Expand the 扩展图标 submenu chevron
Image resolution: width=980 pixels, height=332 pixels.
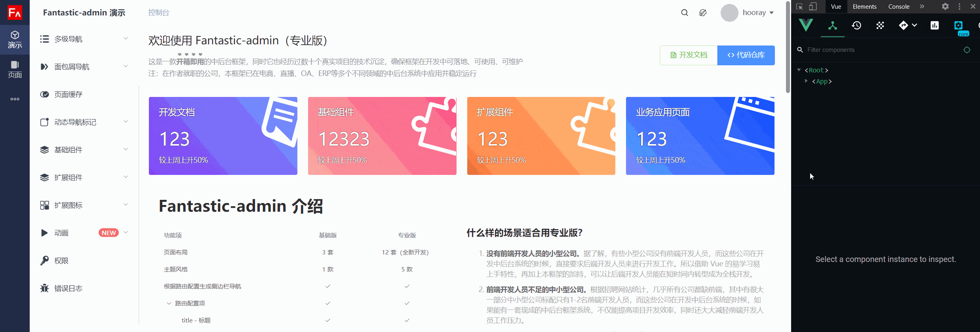(x=126, y=205)
